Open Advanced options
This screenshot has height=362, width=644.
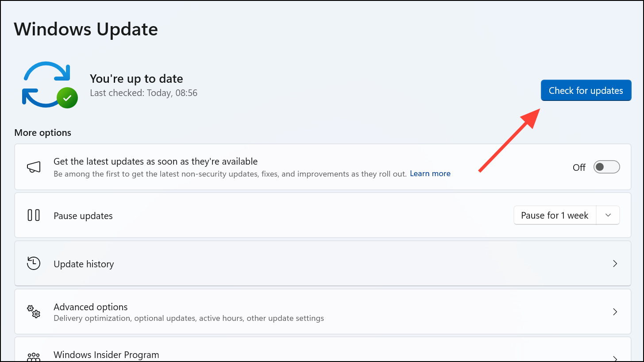tap(323, 312)
